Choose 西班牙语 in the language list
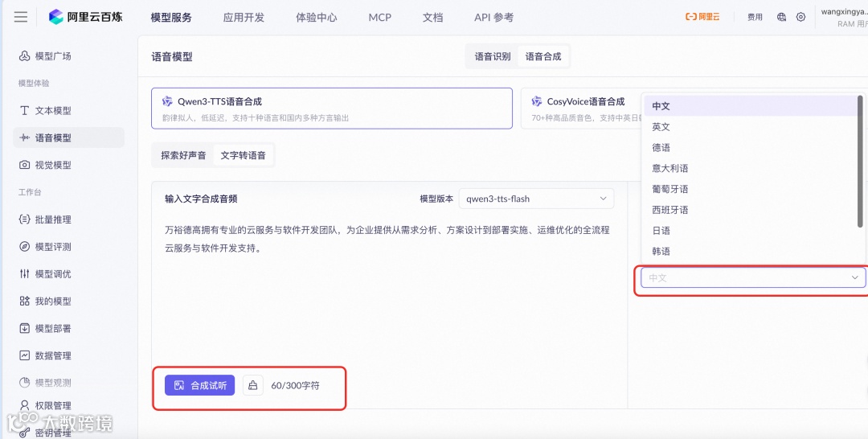 click(750, 210)
